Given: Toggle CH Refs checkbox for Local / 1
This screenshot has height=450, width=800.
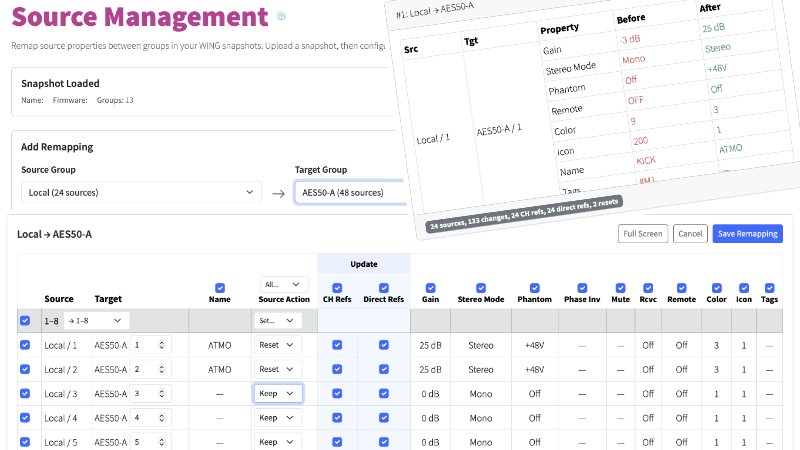Looking at the screenshot, I should click(337, 345).
